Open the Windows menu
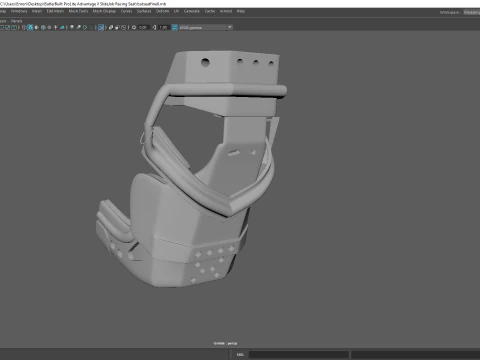Viewport: 480px width, 360px height. pos(19,11)
